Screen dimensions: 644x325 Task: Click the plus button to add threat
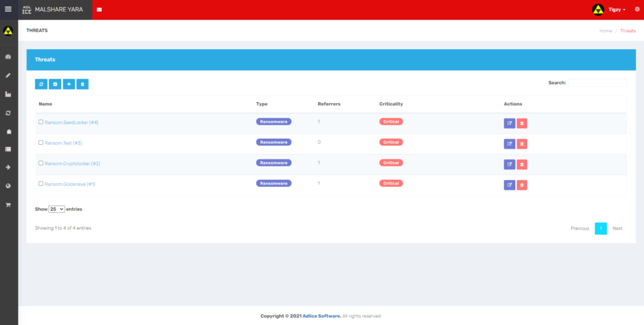pyautogui.click(x=69, y=84)
